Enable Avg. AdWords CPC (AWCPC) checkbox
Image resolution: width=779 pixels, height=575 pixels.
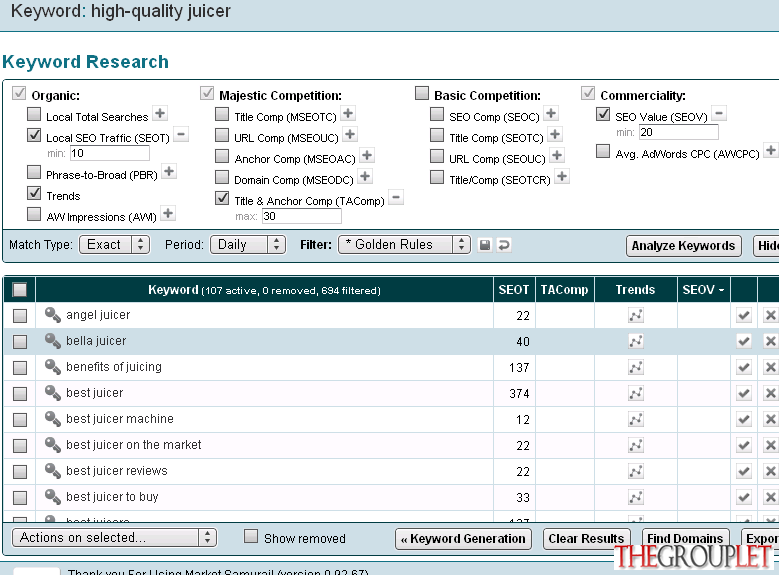[603, 151]
